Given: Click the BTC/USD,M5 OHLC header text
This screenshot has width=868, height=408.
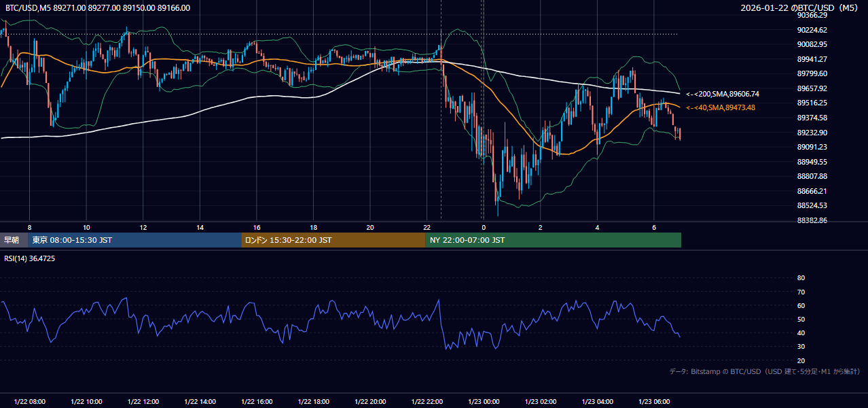Looking at the screenshot, I should coord(98,8).
